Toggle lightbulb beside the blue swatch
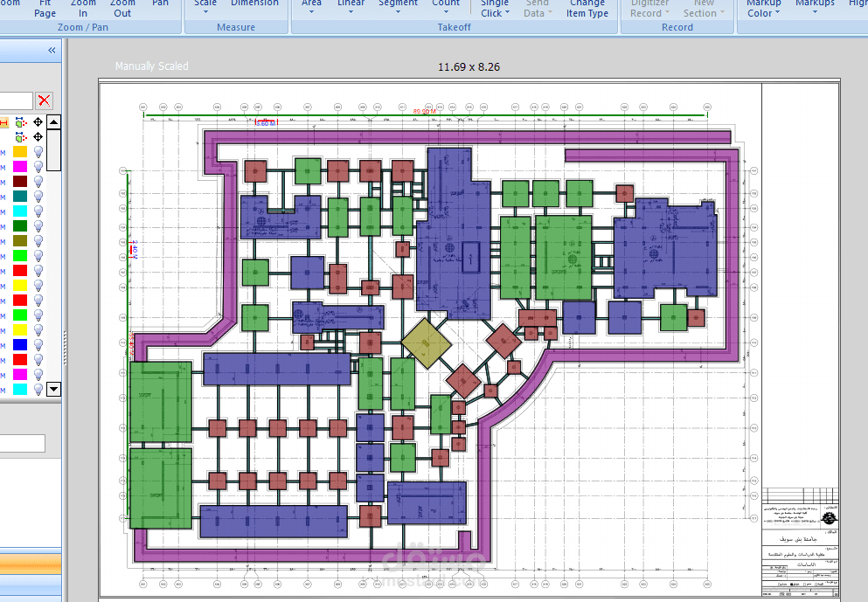 click(x=38, y=345)
